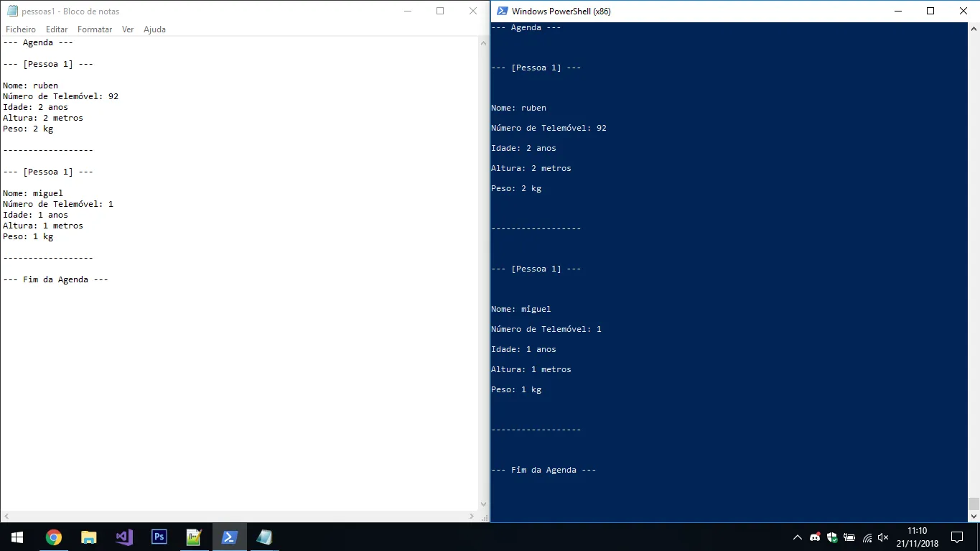
Task: Click Notepad's horizontal scrollbar right arrow
Action: [472, 516]
